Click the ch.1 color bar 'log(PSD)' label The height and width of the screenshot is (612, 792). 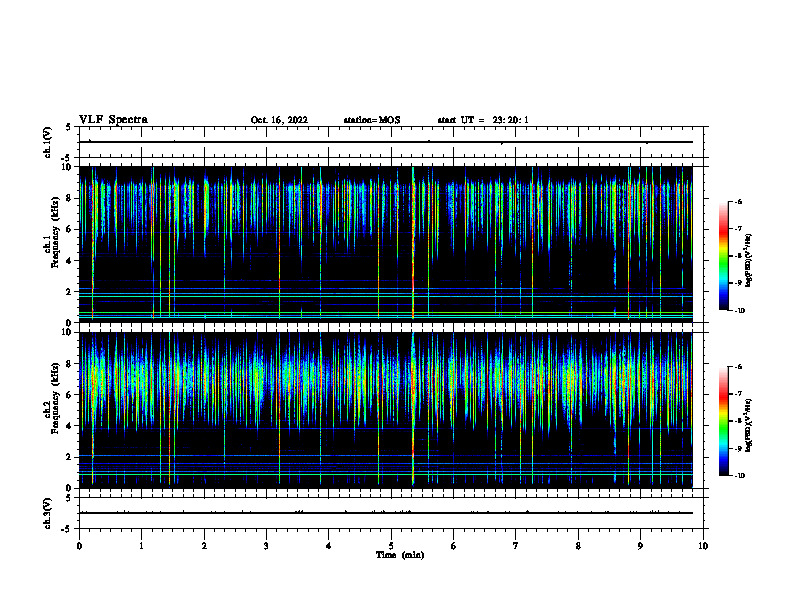click(x=749, y=260)
